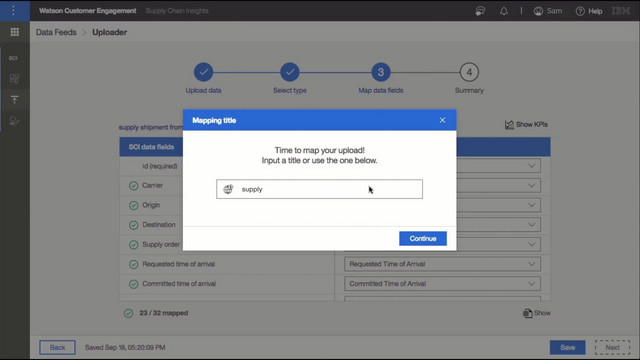Open the vertical dots menu in top-left corner
The image size is (640, 360).
pyautogui.click(x=13, y=11)
